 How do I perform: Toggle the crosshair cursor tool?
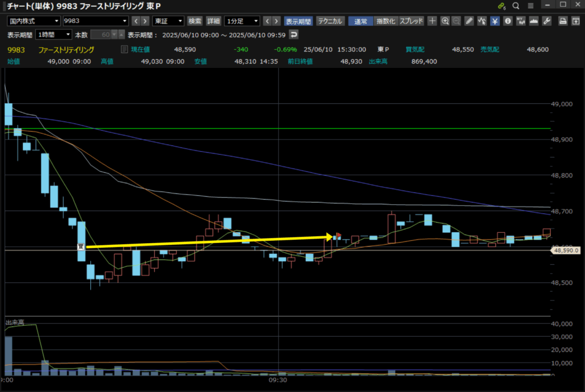(x=432, y=21)
